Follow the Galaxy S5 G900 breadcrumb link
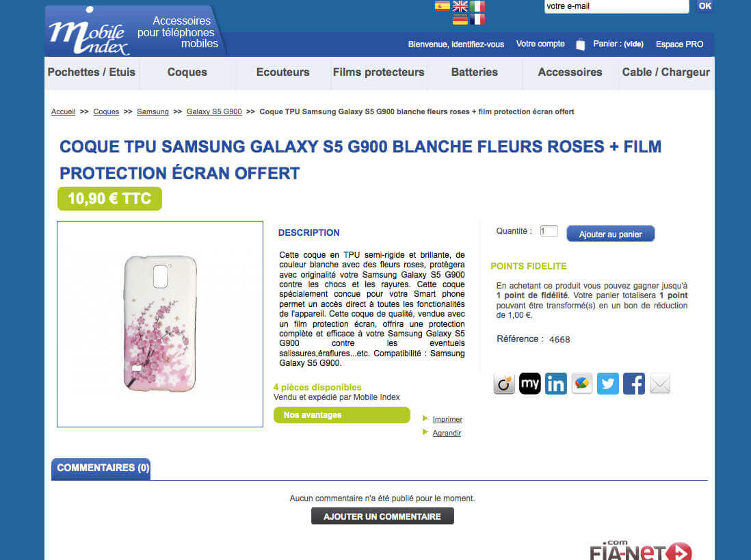The height and width of the screenshot is (560, 751). [214, 111]
